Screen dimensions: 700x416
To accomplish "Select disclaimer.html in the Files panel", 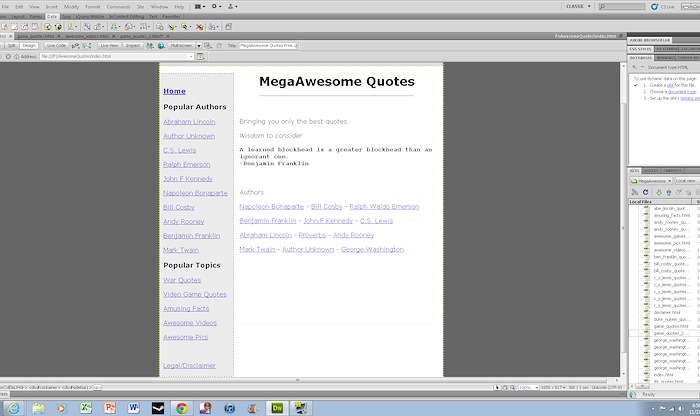I will (667, 312).
